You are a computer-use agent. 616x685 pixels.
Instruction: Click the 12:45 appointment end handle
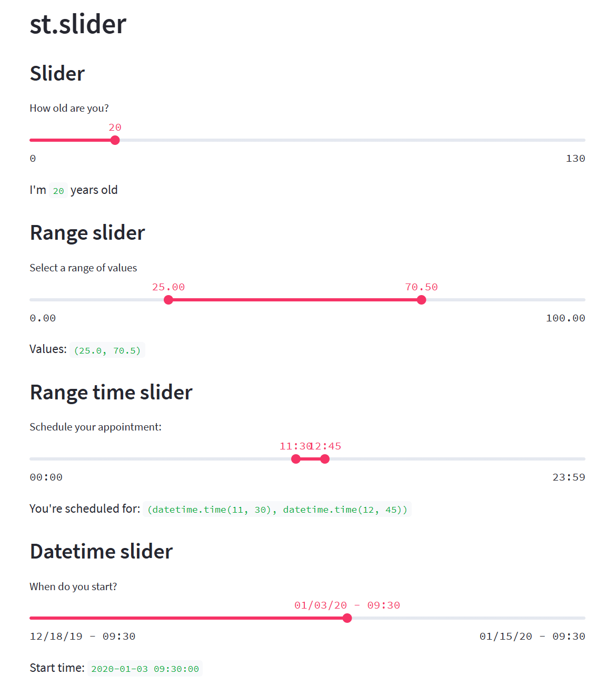[x=325, y=459]
